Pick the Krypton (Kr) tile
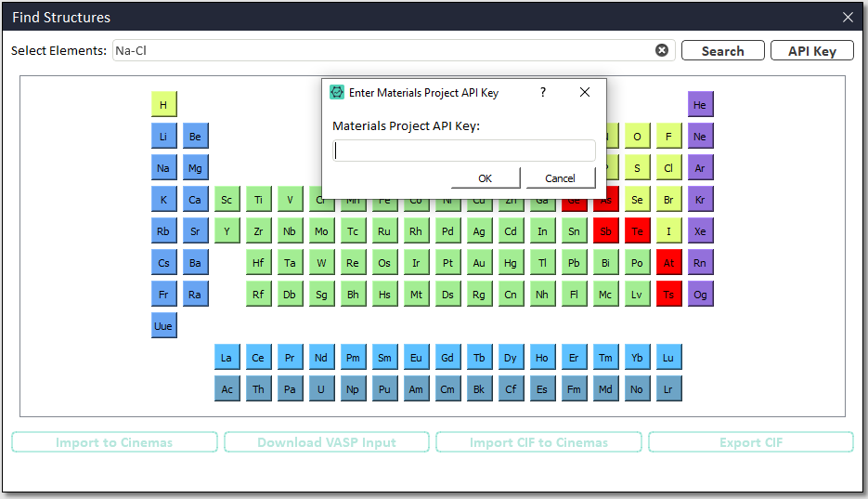This screenshot has width=868, height=499. 700,199
